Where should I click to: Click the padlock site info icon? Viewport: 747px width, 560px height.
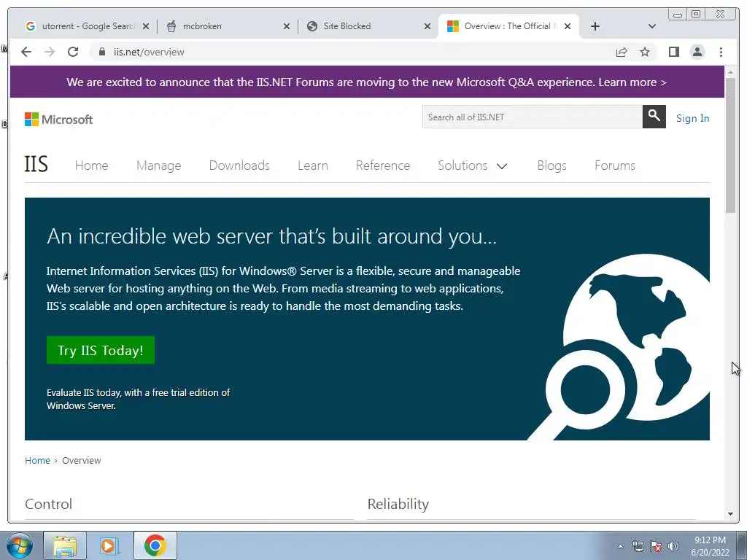pyautogui.click(x=102, y=52)
